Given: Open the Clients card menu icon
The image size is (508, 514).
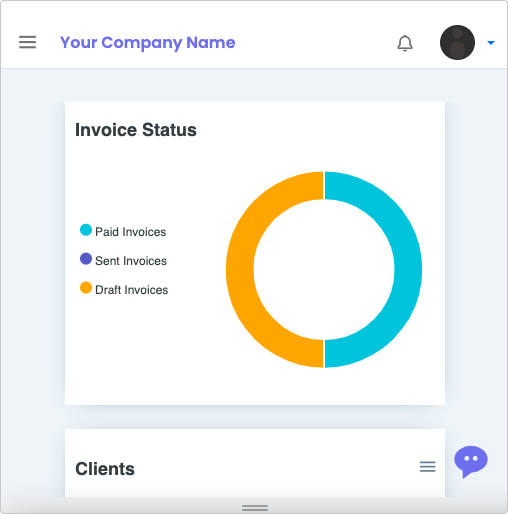Looking at the screenshot, I should [x=427, y=466].
